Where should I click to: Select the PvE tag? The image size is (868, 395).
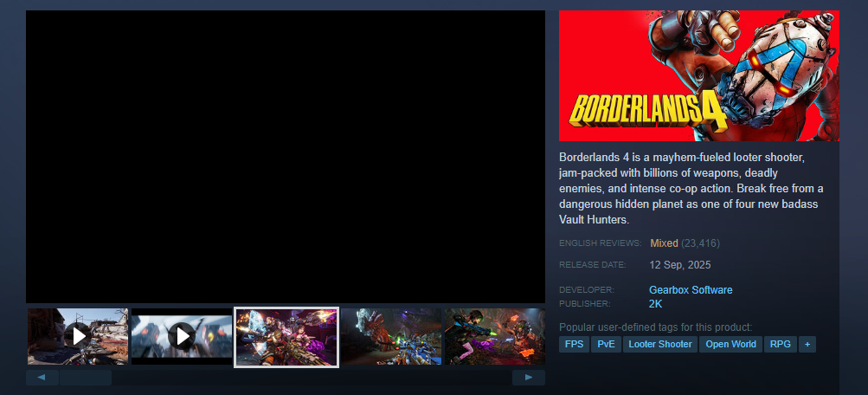(606, 344)
